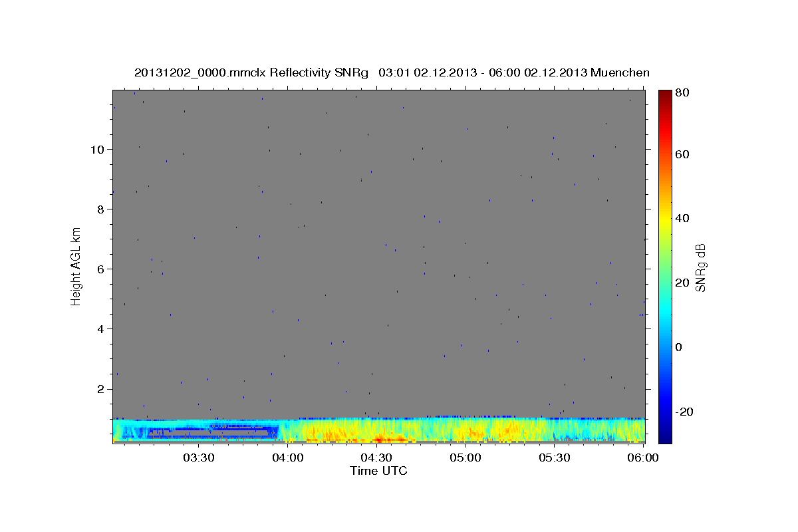Click the 06:00 time tick label

point(643,458)
